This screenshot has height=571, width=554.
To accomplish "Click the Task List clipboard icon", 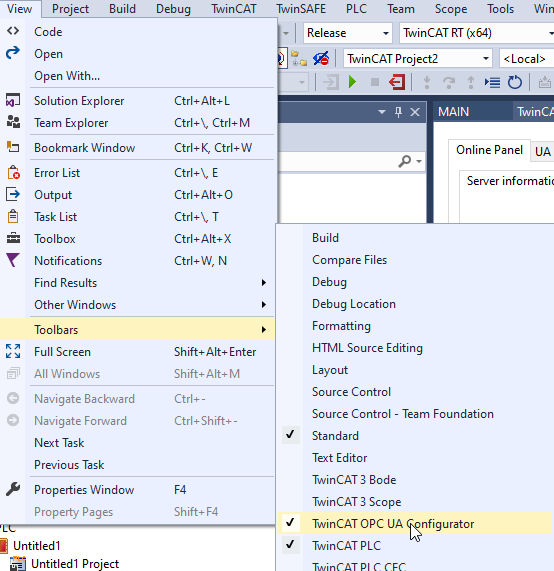I will pos(13,216).
